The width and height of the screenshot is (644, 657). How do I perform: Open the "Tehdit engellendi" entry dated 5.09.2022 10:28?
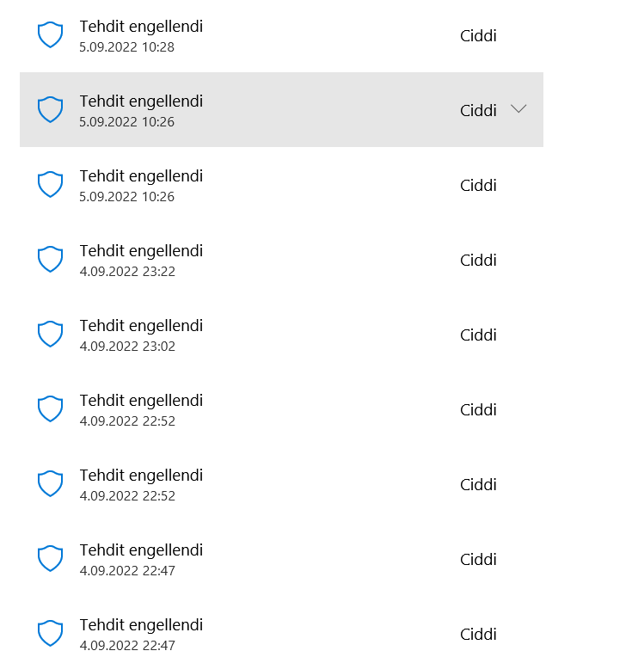click(x=141, y=27)
